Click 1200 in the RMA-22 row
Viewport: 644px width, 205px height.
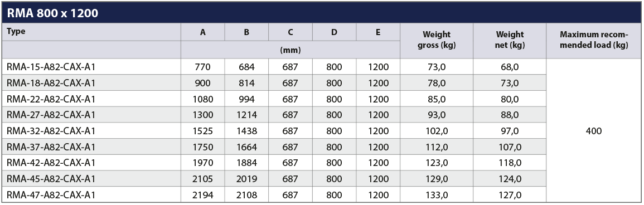[378, 99]
